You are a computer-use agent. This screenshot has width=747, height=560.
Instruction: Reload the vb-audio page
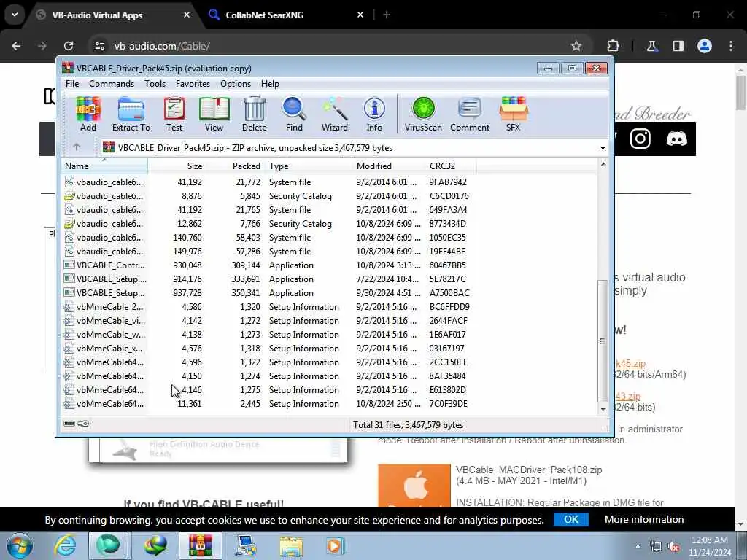(x=69, y=46)
